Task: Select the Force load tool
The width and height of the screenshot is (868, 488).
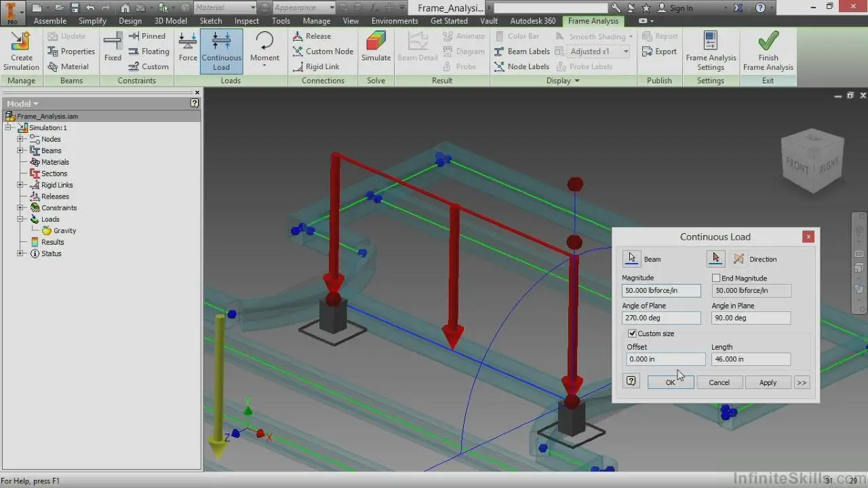Action: click(188, 46)
